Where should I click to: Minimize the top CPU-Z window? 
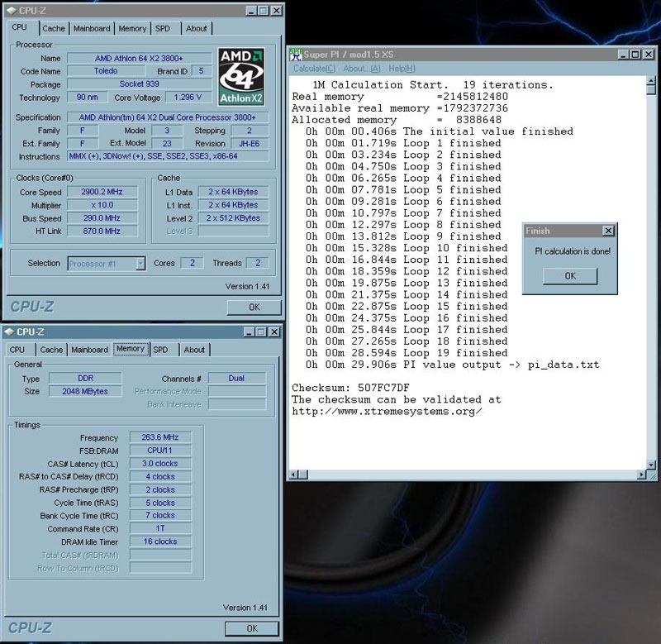pos(251,11)
